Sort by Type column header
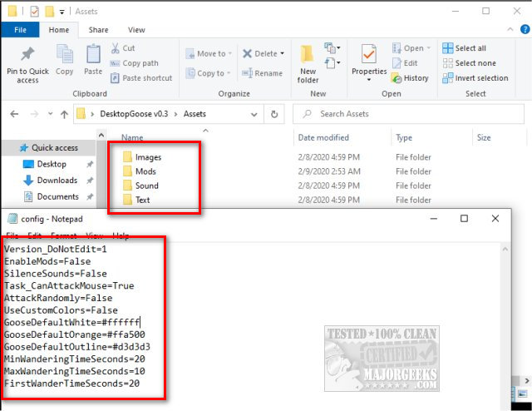 coord(404,137)
